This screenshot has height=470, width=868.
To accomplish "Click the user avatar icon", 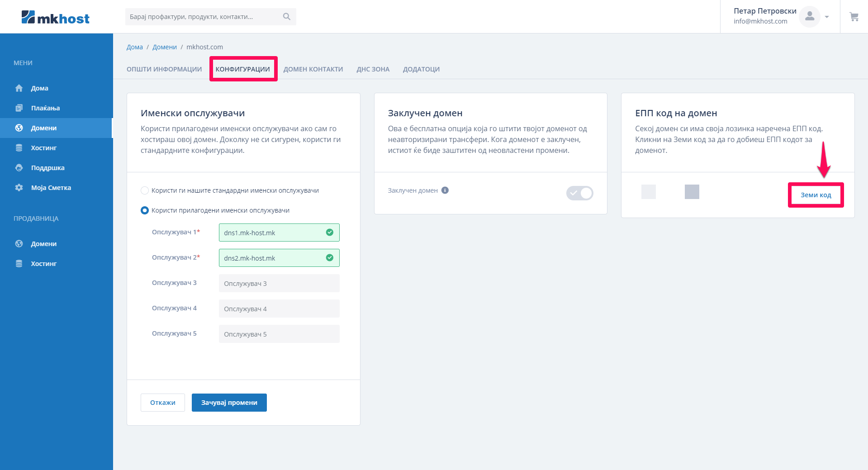I will [x=810, y=17].
